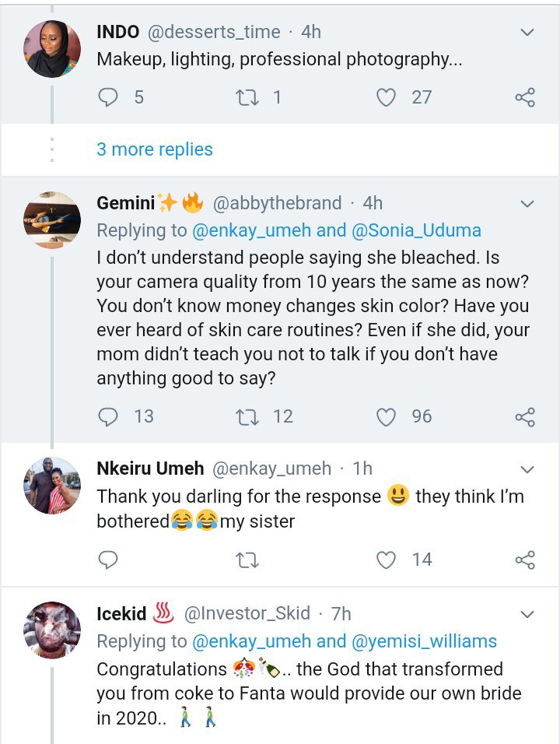Image resolution: width=560 pixels, height=744 pixels.
Task: Like Nkeiru Umeh's tweet with 14 likes
Action: point(387,560)
